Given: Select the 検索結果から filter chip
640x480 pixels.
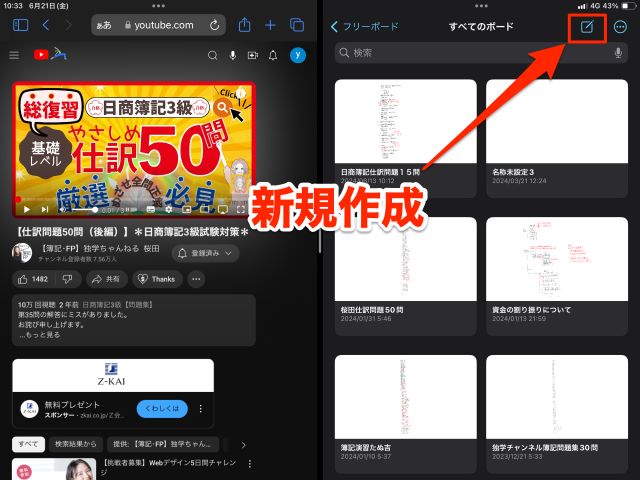Looking at the screenshot, I should pos(76,444).
